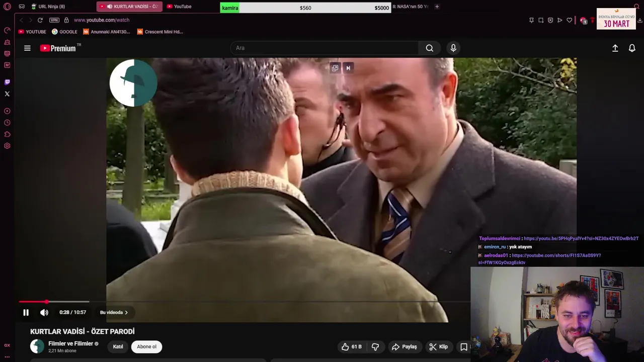Mute the video with the speaker icon
Image resolution: width=644 pixels, height=362 pixels.
point(44,312)
